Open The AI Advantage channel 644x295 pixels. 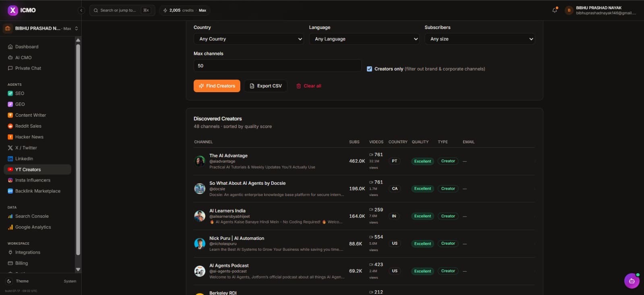pyautogui.click(x=229, y=156)
